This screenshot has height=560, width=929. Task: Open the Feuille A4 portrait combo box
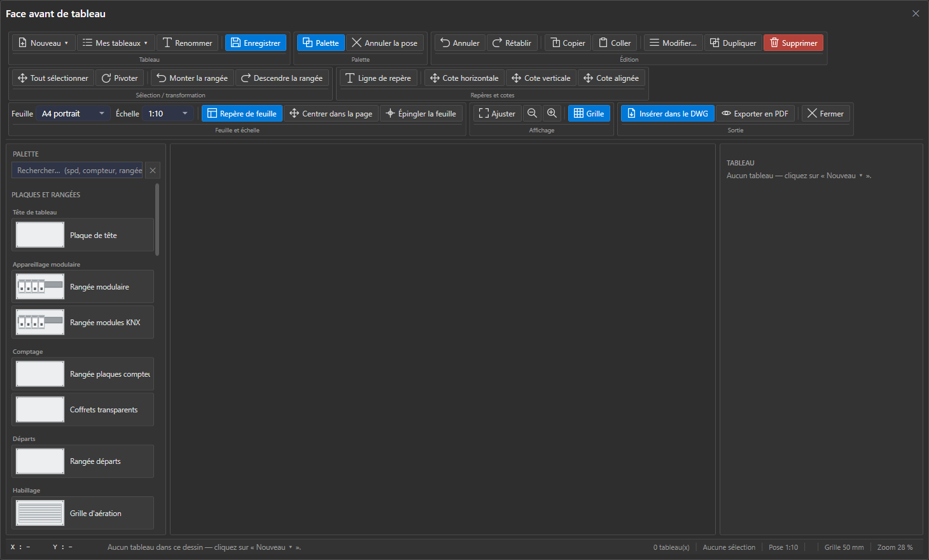point(73,113)
